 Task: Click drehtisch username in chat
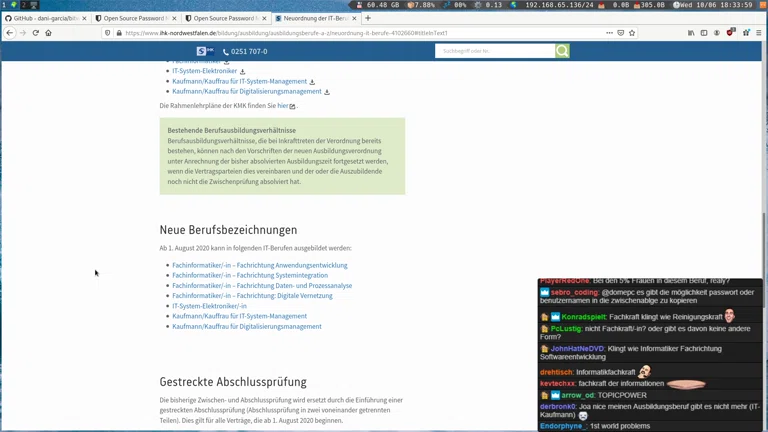coord(557,372)
